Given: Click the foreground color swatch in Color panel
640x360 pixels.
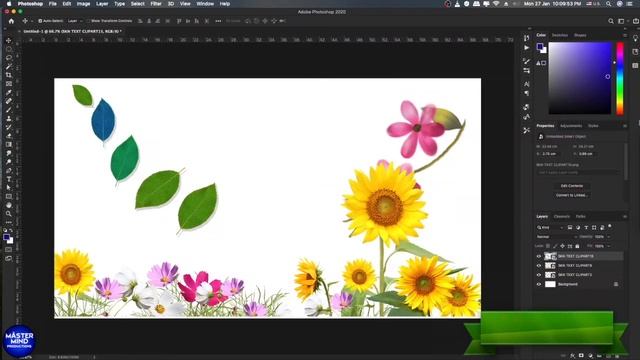Looking at the screenshot, I should coord(540,47).
